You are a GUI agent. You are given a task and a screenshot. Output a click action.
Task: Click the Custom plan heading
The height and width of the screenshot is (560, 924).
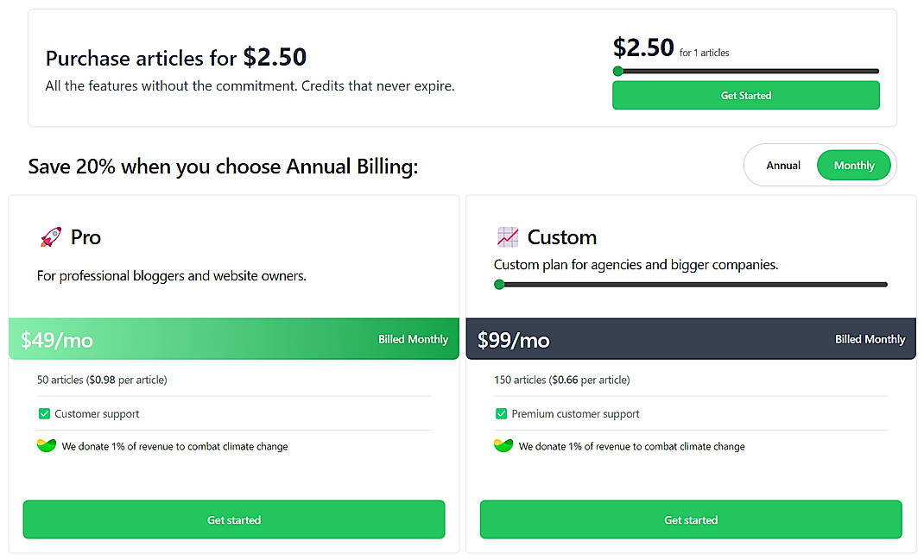pyautogui.click(x=562, y=236)
